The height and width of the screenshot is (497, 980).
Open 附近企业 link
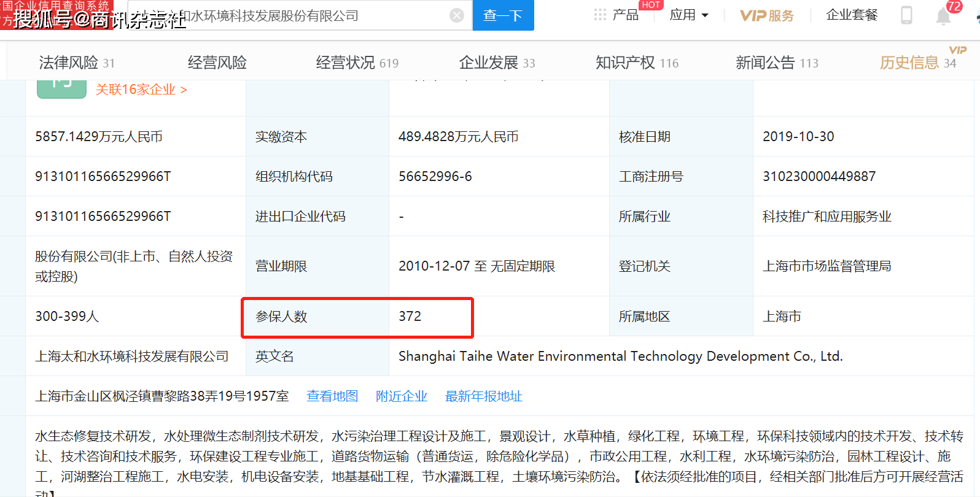(402, 396)
